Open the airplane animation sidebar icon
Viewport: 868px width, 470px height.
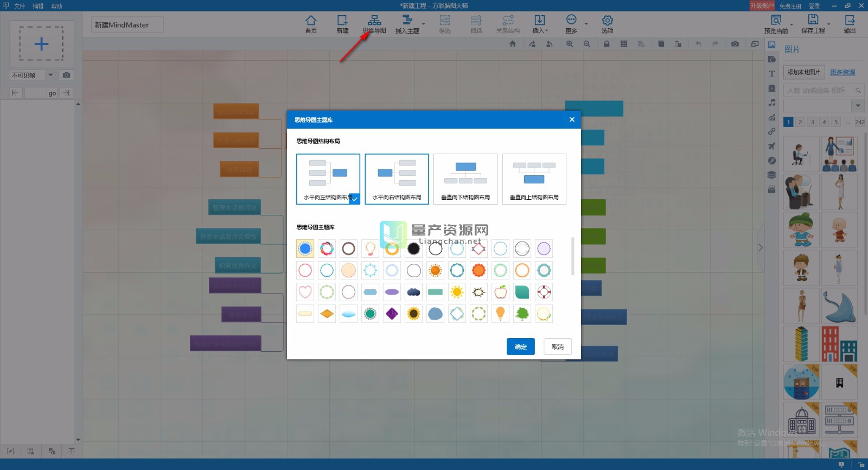771,146
